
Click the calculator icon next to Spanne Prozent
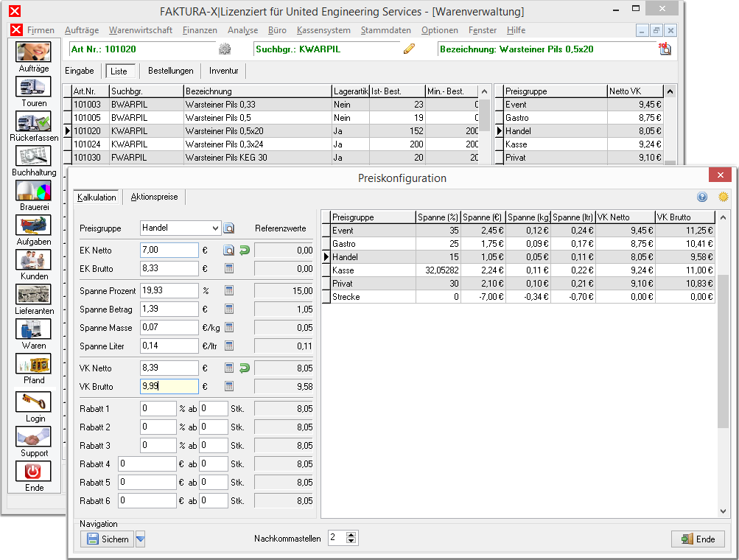(229, 290)
